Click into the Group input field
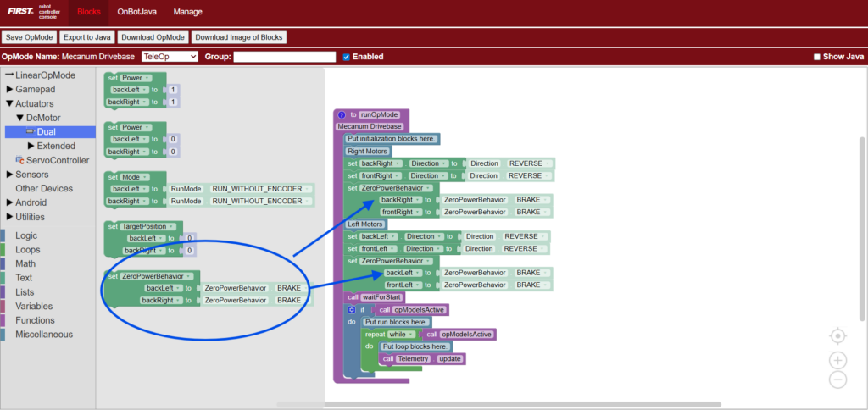Image resolution: width=868 pixels, height=410 pixels. pos(285,57)
